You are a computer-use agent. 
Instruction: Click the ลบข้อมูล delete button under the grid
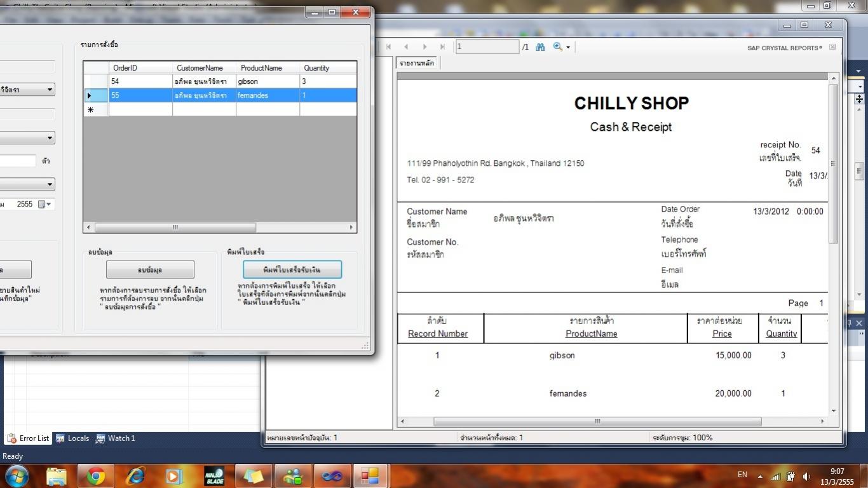pos(150,269)
